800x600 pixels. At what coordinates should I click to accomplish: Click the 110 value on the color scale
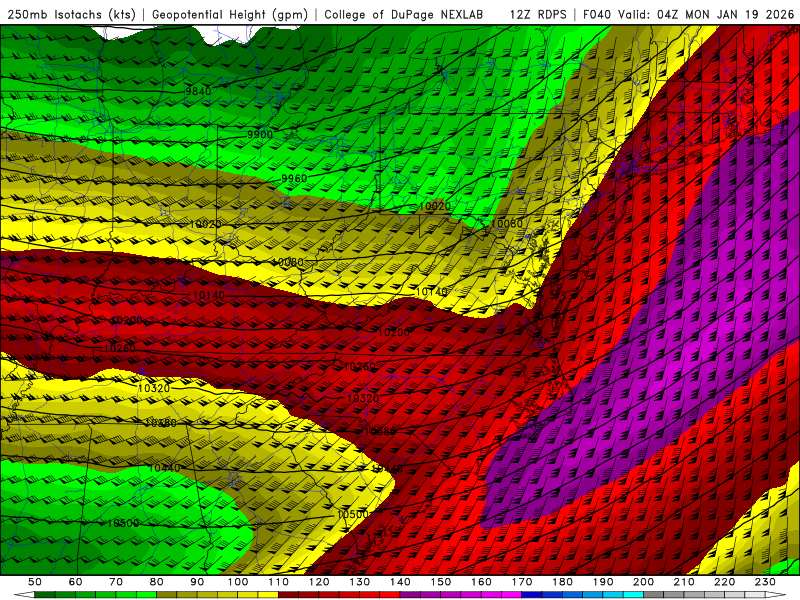(279, 582)
